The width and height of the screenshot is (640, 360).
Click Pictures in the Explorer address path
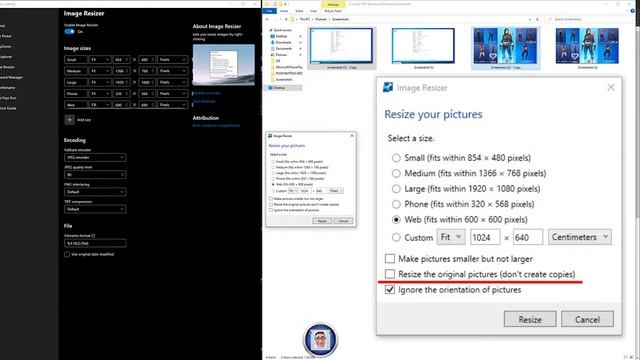click(x=321, y=19)
